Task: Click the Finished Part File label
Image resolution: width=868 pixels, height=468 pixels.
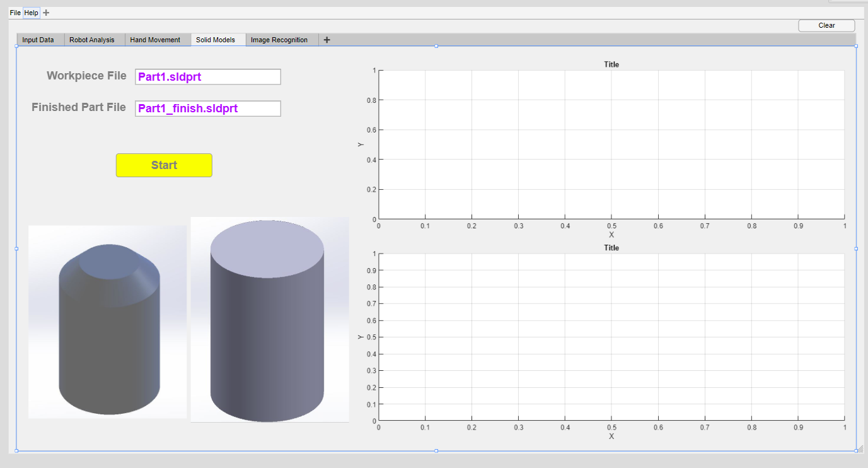Action: [78, 107]
